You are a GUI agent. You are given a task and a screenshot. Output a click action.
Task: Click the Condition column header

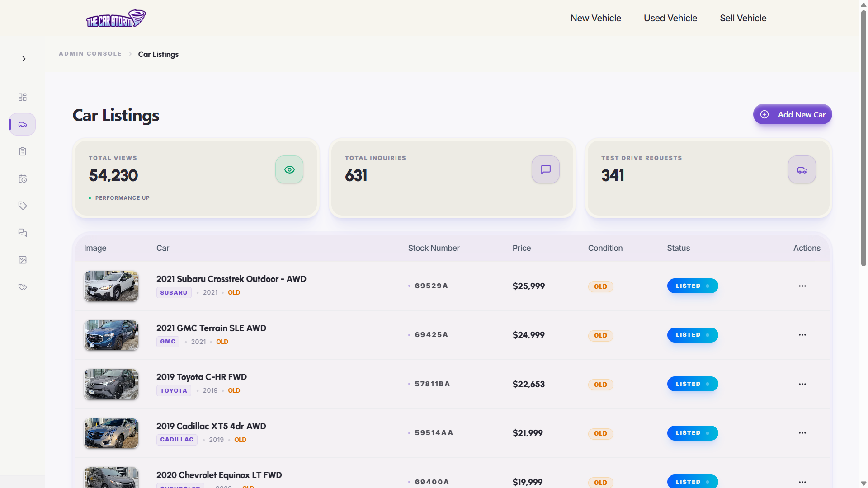[x=605, y=248]
